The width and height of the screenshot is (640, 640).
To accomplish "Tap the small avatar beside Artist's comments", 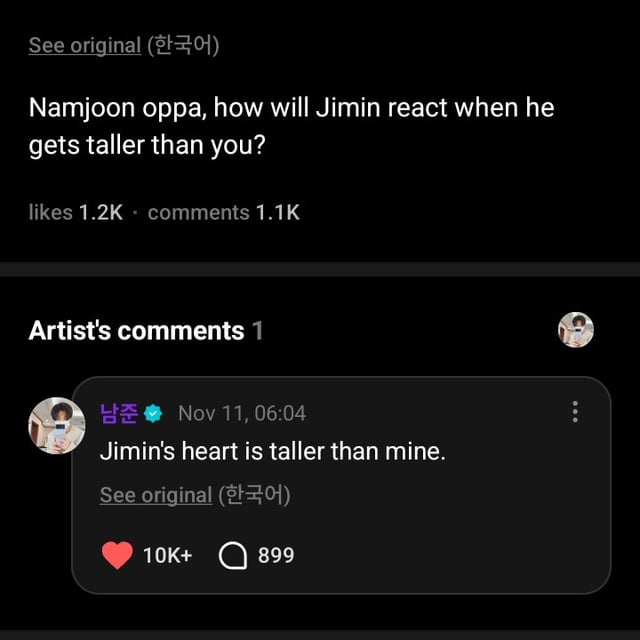I will pos(576,330).
